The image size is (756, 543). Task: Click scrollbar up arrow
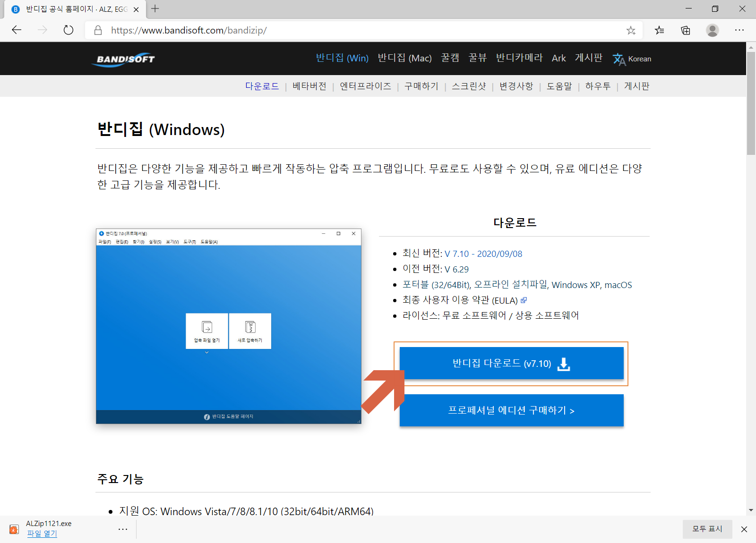[751, 47]
